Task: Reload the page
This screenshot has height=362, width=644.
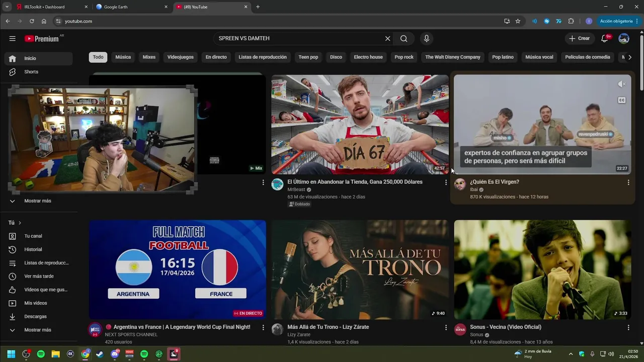Action: coord(32,21)
